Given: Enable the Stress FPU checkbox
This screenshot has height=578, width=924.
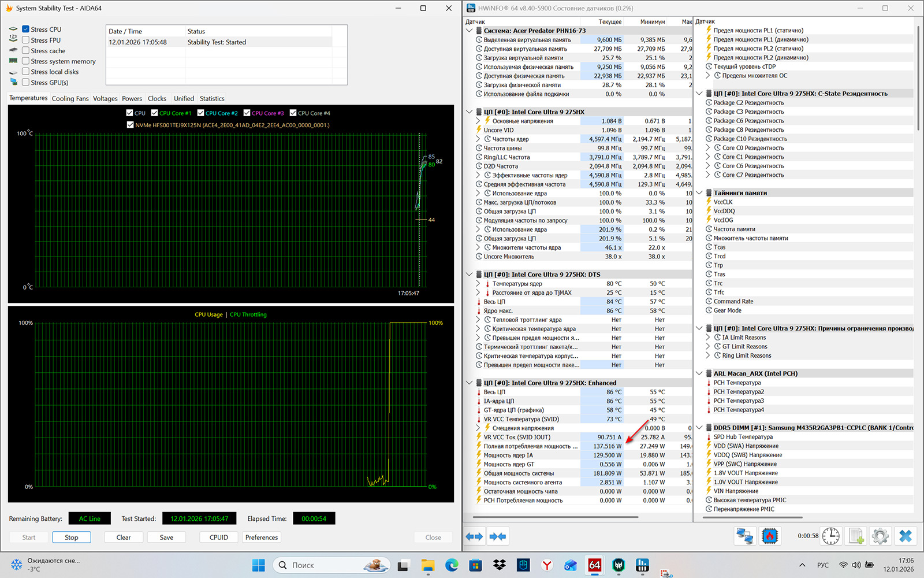Looking at the screenshot, I should 25,40.
